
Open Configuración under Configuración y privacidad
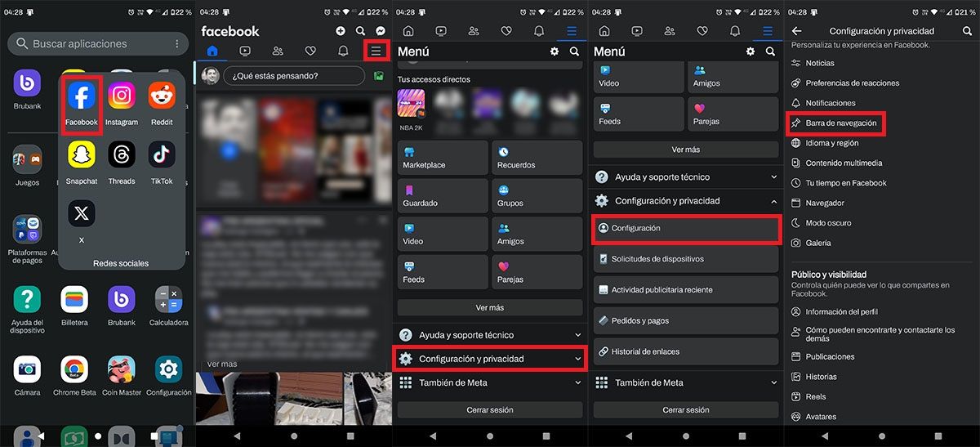(686, 228)
